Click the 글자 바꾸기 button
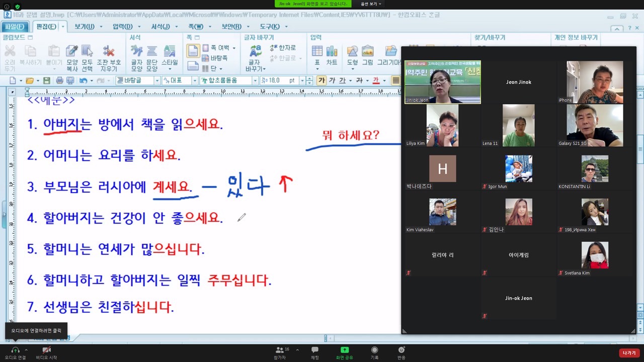The width and height of the screenshot is (644, 362). [x=255, y=57]
